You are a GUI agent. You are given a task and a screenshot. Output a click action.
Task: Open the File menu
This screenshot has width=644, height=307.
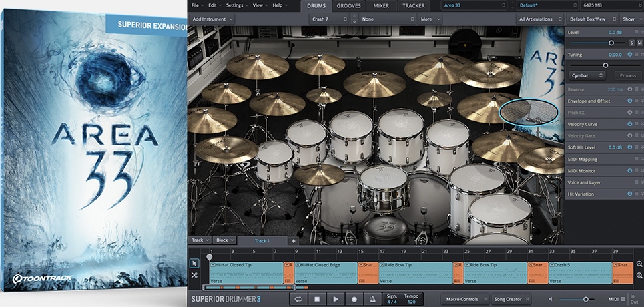pos(198,5)
